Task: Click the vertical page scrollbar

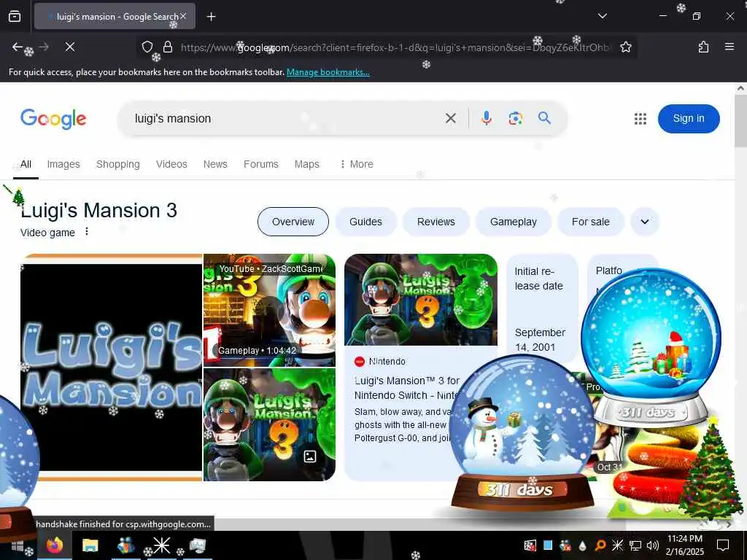Action: click(741, 122)
